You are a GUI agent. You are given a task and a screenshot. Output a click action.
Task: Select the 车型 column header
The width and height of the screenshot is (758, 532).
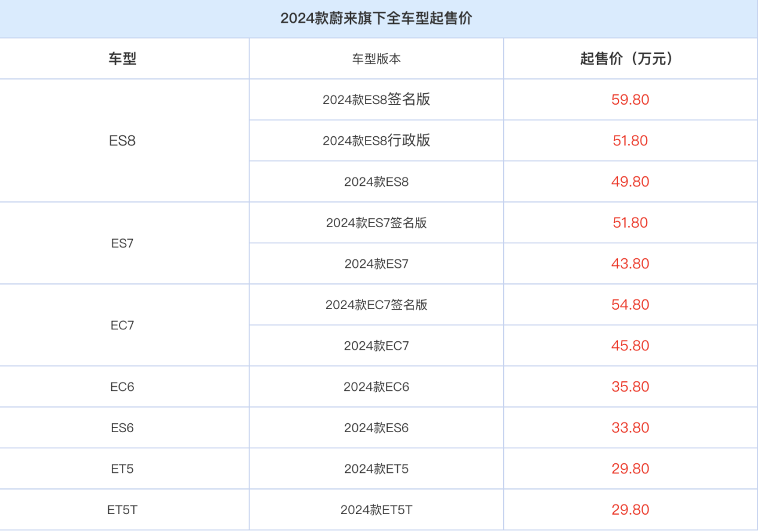[124, 58]
